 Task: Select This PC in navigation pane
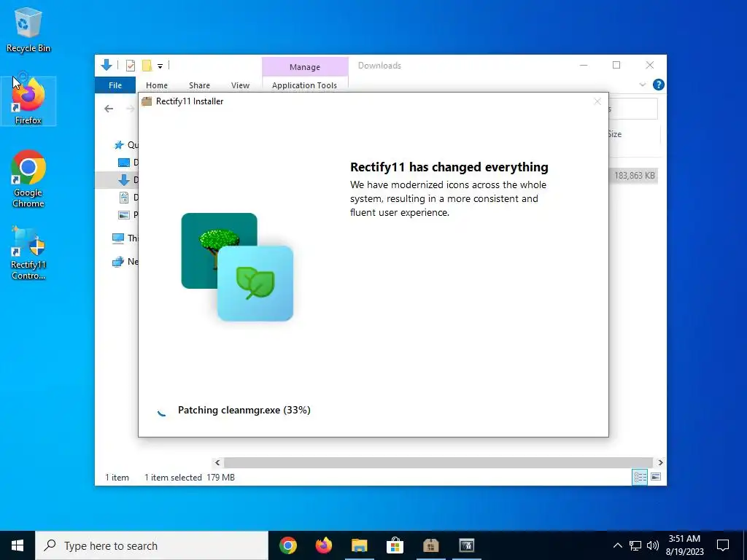click(x=125, y=238)
